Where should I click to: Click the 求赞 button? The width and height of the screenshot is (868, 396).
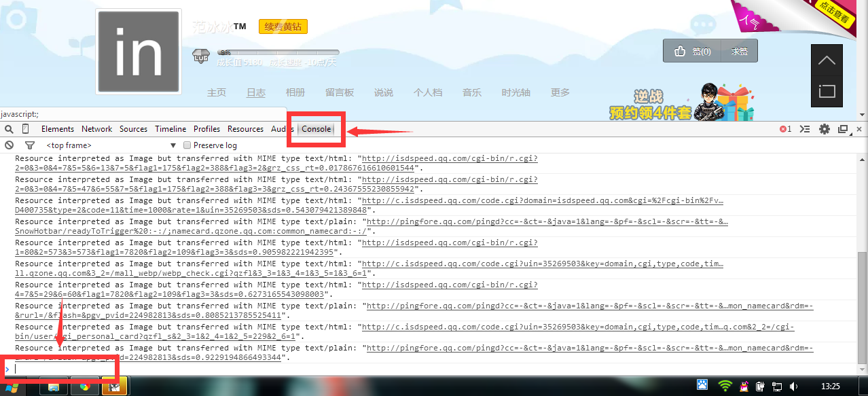(x=740, y=51)
